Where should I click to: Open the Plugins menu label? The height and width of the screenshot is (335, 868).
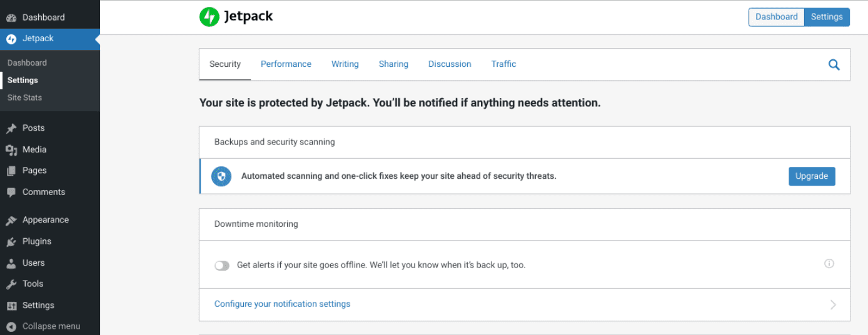pos(37,241)
